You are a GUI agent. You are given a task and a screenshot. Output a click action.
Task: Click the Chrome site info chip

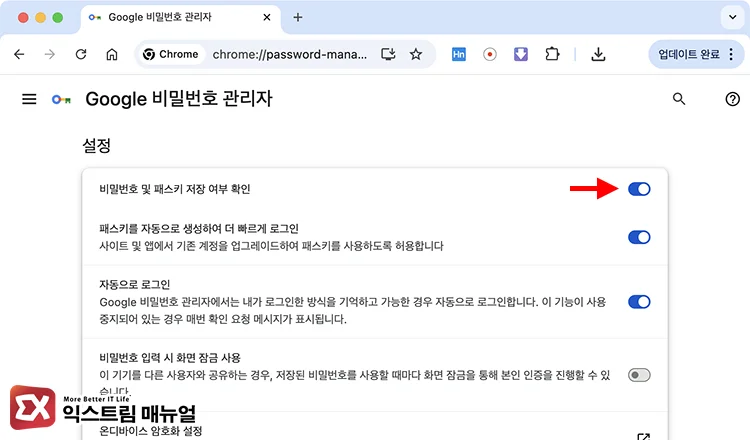171,55
